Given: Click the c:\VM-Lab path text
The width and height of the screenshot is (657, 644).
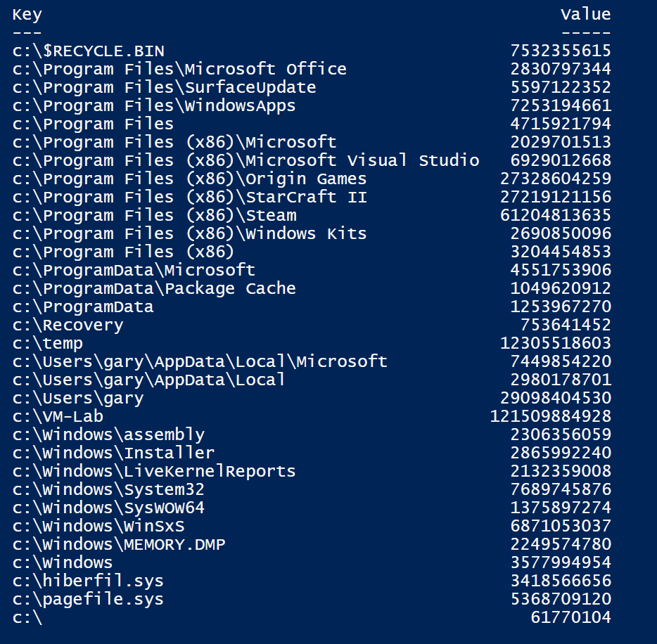Looking at the screenshot, I should 58,416.
